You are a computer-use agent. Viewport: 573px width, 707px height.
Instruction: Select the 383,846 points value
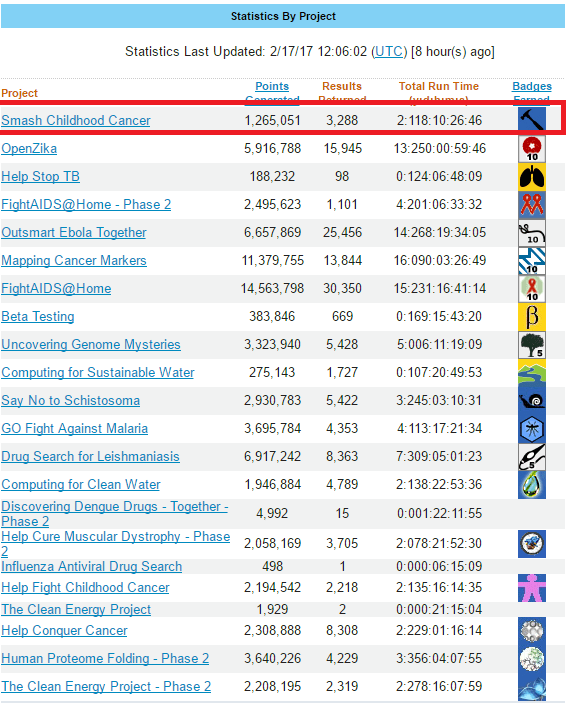[272, 316]
